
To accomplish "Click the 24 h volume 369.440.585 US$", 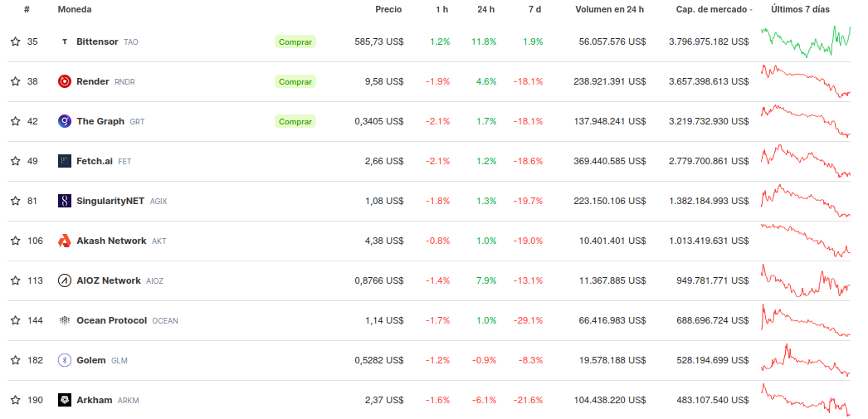I will click(x=609, y=161).
